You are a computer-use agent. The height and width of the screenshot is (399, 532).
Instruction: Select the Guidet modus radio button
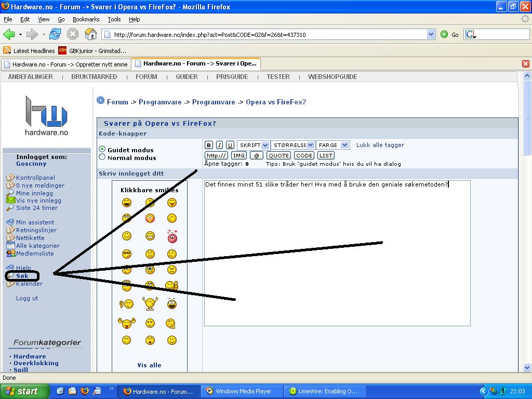[x=102, y=149]
